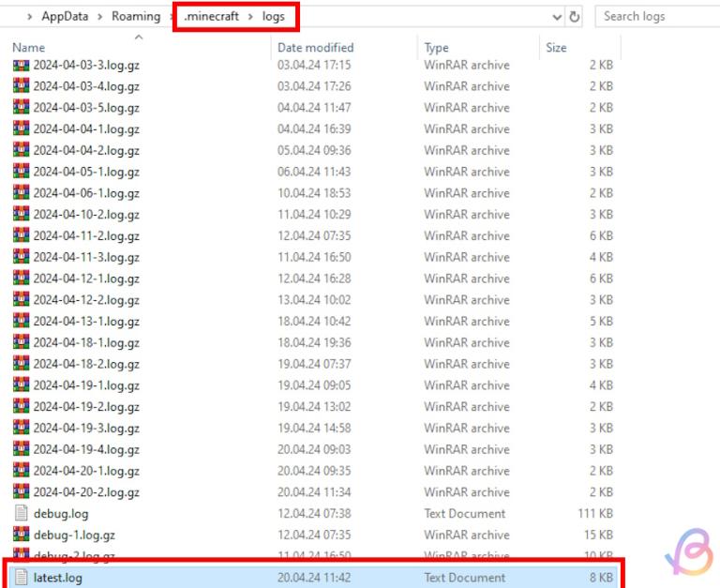The height and width of the screenshot is (588, 720).
Task: Select the 2024-04-19-4.log.gz file name
Action: click(x=86, y=450)
